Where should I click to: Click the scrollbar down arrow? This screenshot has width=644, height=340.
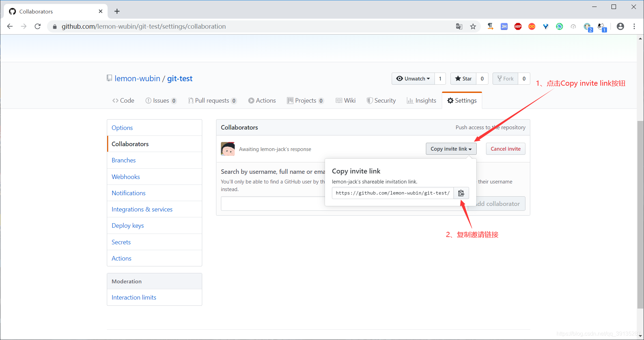(640, 336)
